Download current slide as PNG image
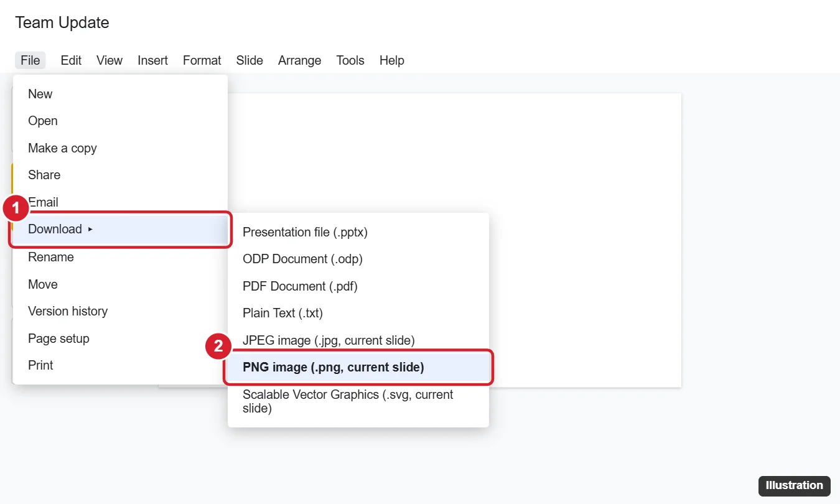Image resolution: width=840 pixels, height=504 pixels. pos(358,367)
